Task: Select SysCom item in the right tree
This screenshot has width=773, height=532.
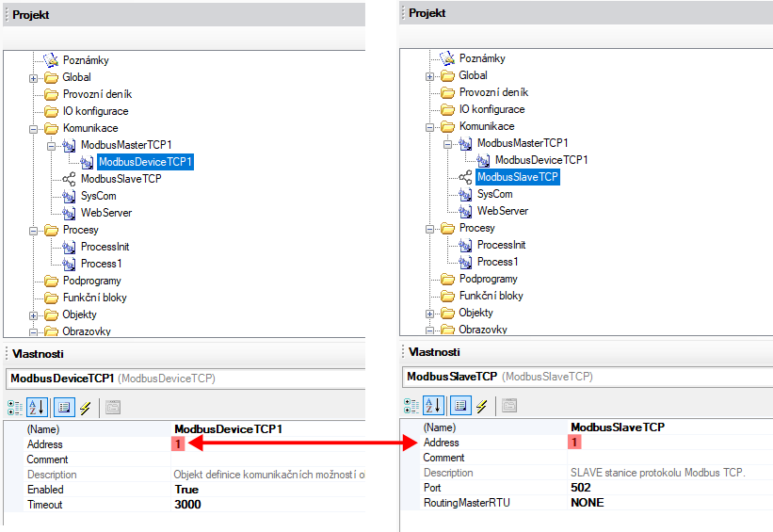Action: 494,194
